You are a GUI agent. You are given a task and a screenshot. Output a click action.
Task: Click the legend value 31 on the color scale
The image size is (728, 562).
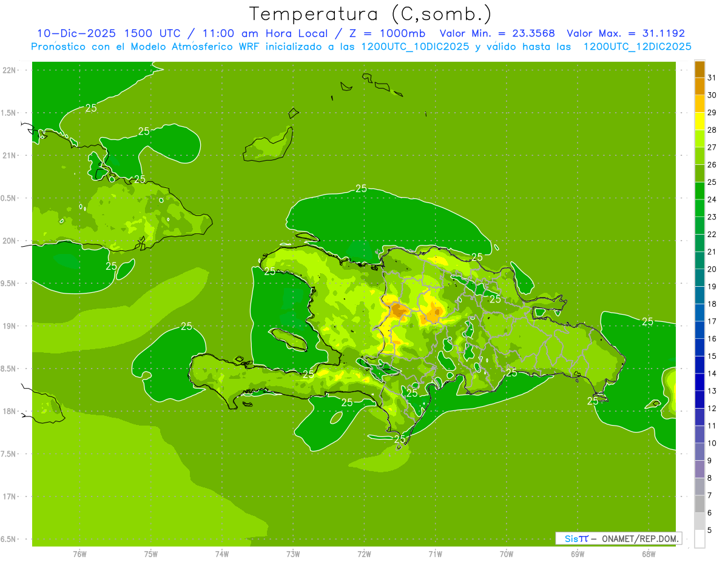[x=712, y=78]
